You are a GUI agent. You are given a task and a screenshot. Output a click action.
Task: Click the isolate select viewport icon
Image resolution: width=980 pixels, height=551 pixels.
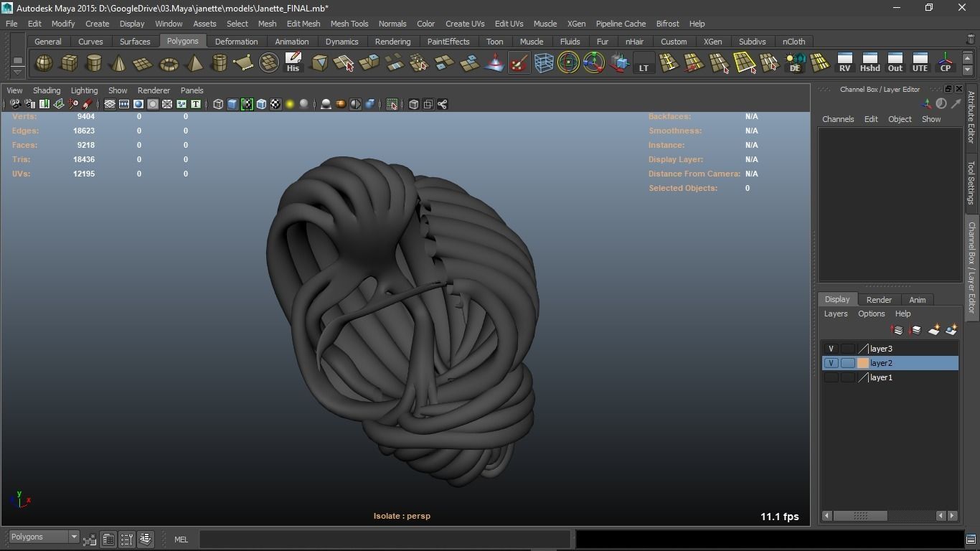click(392, 105)
